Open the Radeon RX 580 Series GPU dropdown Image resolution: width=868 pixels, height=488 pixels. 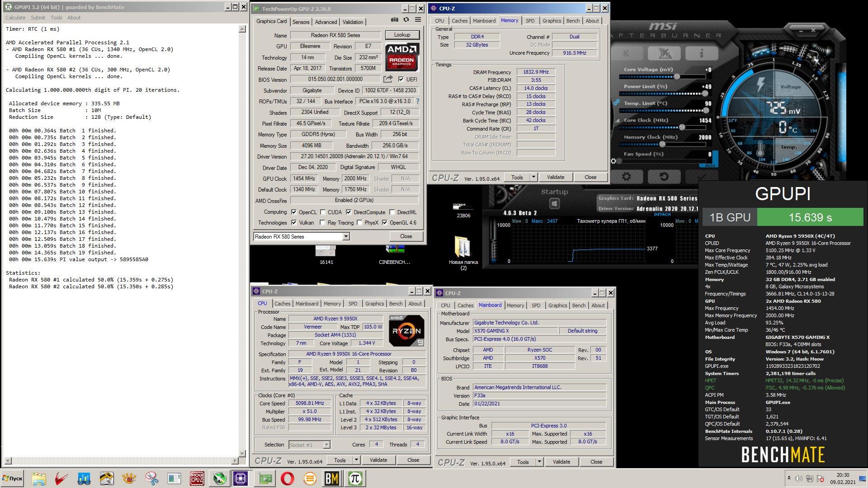[302, 236]
